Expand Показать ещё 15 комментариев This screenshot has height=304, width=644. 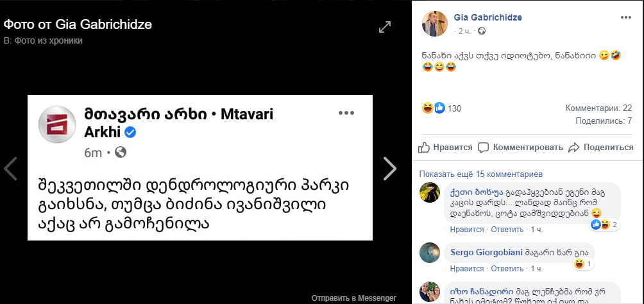480,174
